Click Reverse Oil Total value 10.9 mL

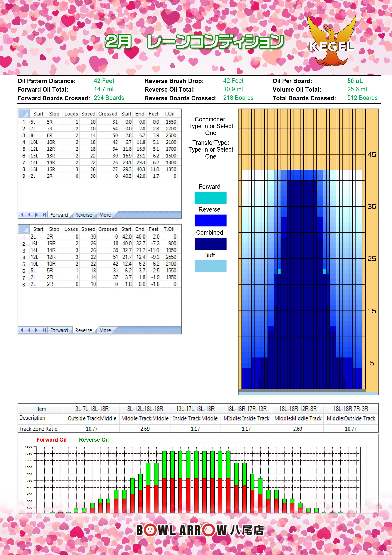(234, 89)
